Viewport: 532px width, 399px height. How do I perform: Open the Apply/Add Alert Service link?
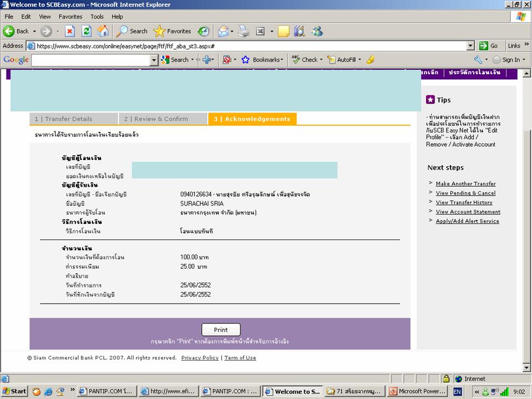[x=467, y=221]
